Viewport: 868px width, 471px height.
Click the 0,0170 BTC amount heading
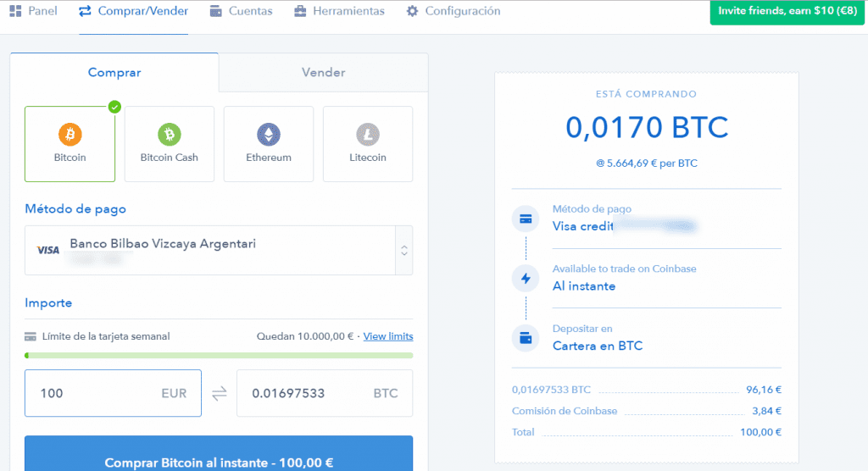(x=647, y=127)
